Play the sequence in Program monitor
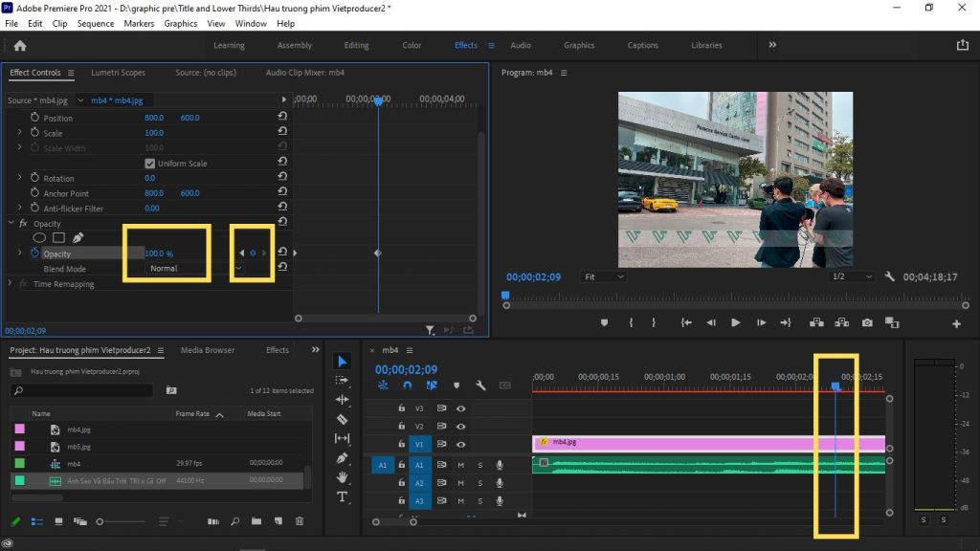 [x=735, y=323]
